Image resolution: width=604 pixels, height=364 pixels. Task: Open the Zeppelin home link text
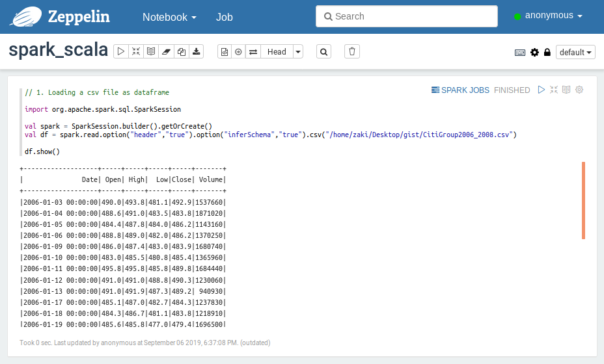(79, 17)
